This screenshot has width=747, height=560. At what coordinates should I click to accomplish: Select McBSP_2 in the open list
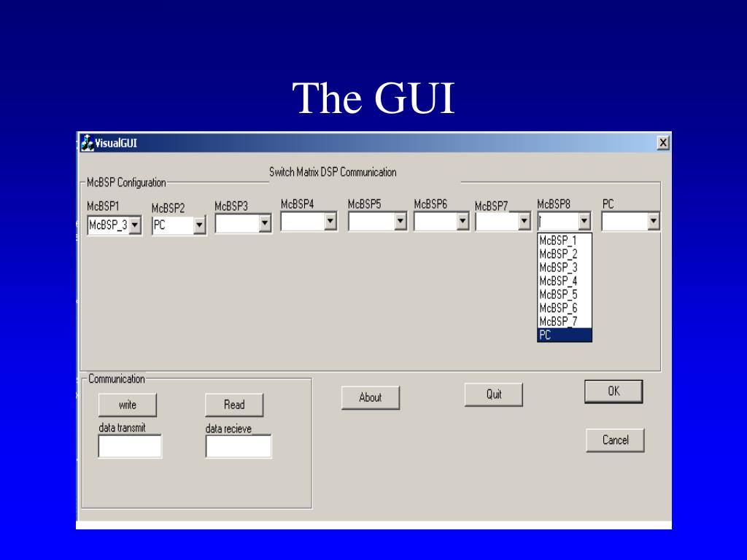point(564,254)
